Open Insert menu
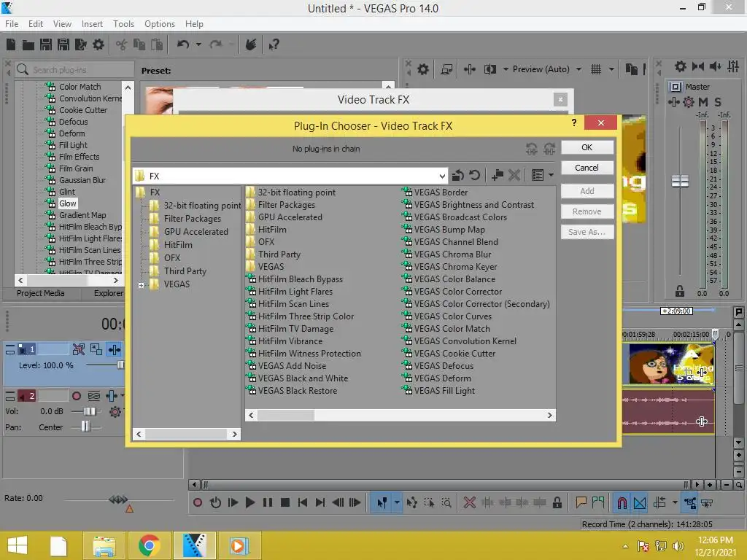The width and height of the screenshot is (747, 560). [x=92, y=24]
